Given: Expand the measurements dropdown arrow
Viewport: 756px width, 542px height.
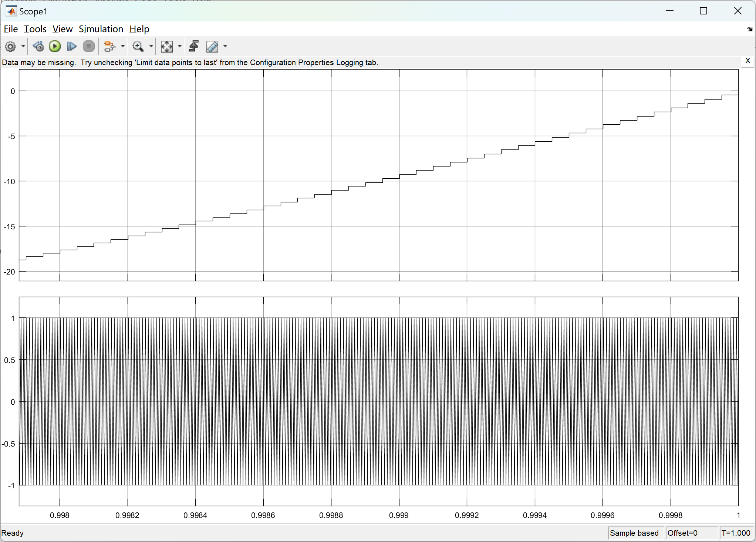Looking at the screenshot, I should [225, 47].
